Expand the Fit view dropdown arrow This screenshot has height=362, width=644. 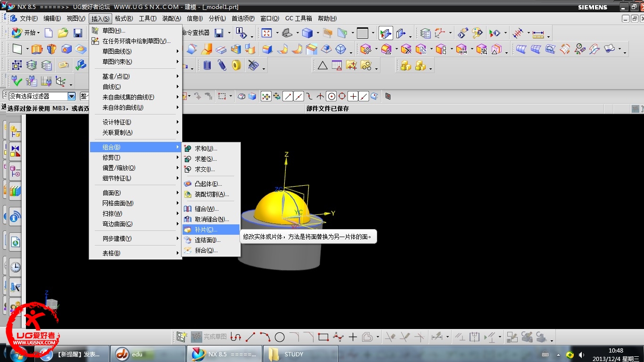coord(276,33)
